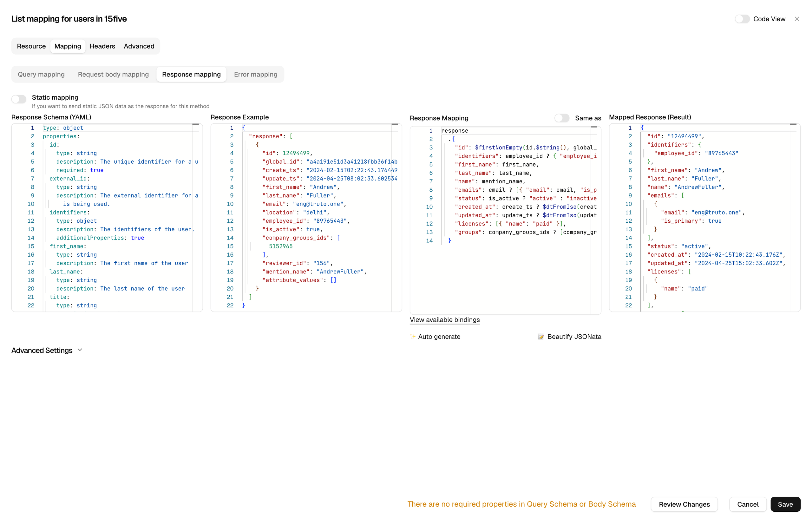The width and height of the screenshot is (812, 525).
Task: Click "updated_at" line in Mapped Response
Action: (716, 263)
